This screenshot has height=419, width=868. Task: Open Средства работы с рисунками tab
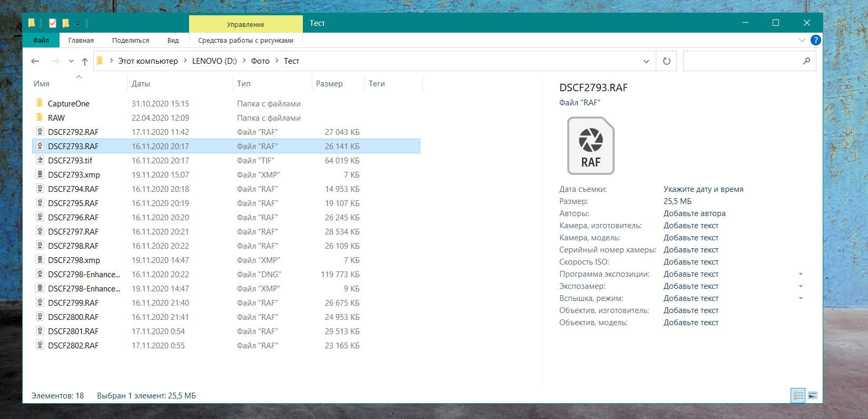pos(245,40)
